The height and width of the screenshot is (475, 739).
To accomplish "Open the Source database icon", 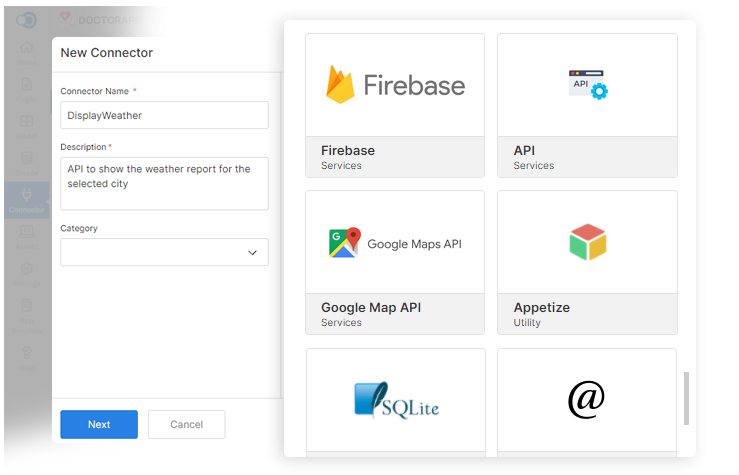I will click(x=26, y=163).
